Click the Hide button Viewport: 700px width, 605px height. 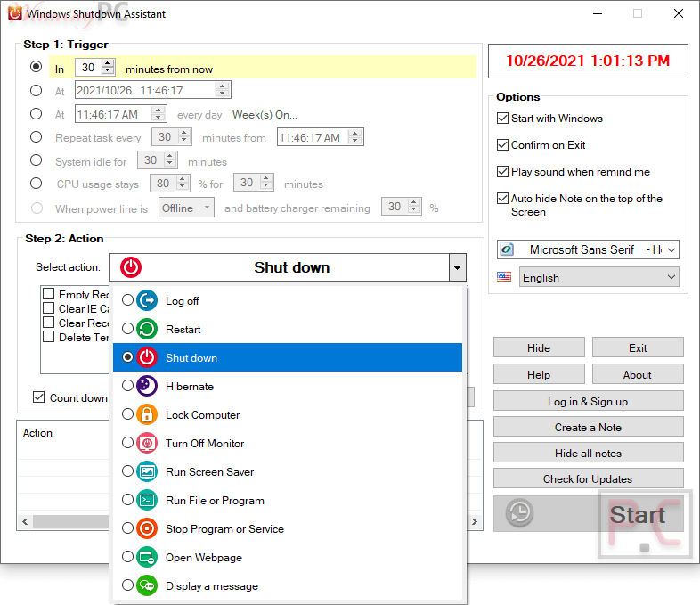point(539,347)
